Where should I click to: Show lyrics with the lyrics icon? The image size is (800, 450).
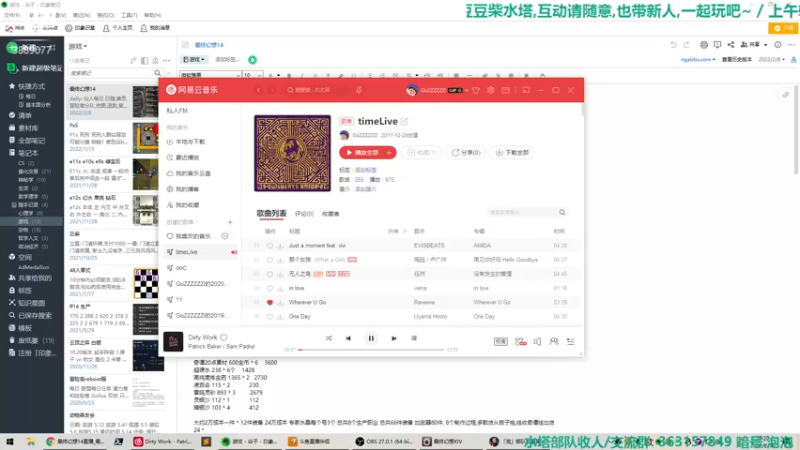pos(414,338)
